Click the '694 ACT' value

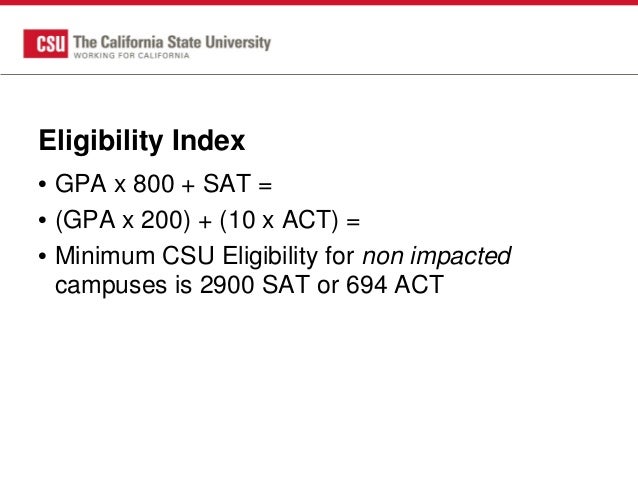click(395, 284)
